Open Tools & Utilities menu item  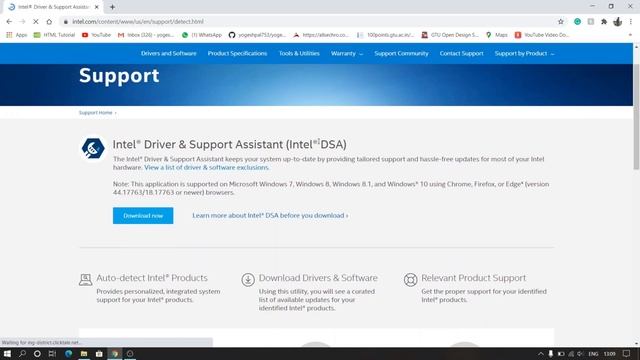[x=299, y=53]
